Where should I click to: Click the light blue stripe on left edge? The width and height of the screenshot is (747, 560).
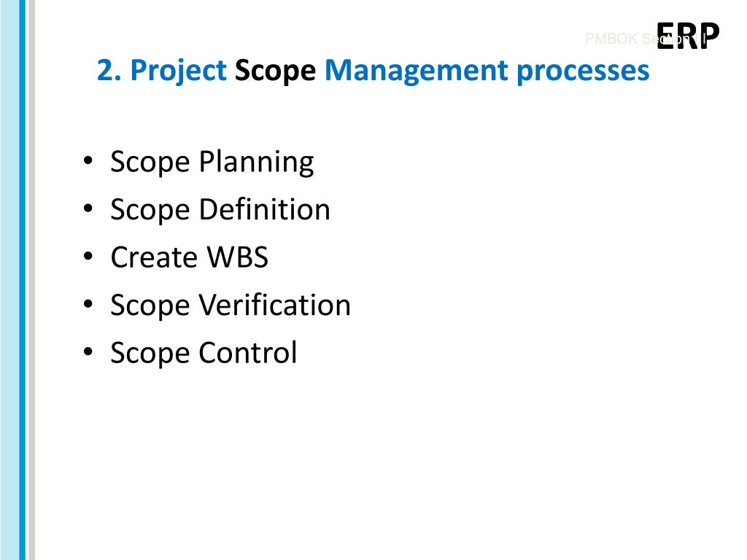pyautogui.click(x=9, y=280)
